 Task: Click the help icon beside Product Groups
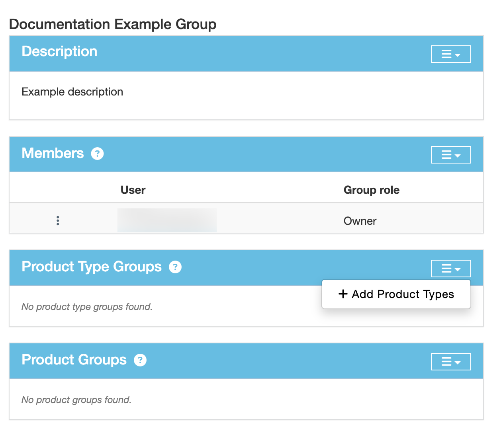pos(140,360)
